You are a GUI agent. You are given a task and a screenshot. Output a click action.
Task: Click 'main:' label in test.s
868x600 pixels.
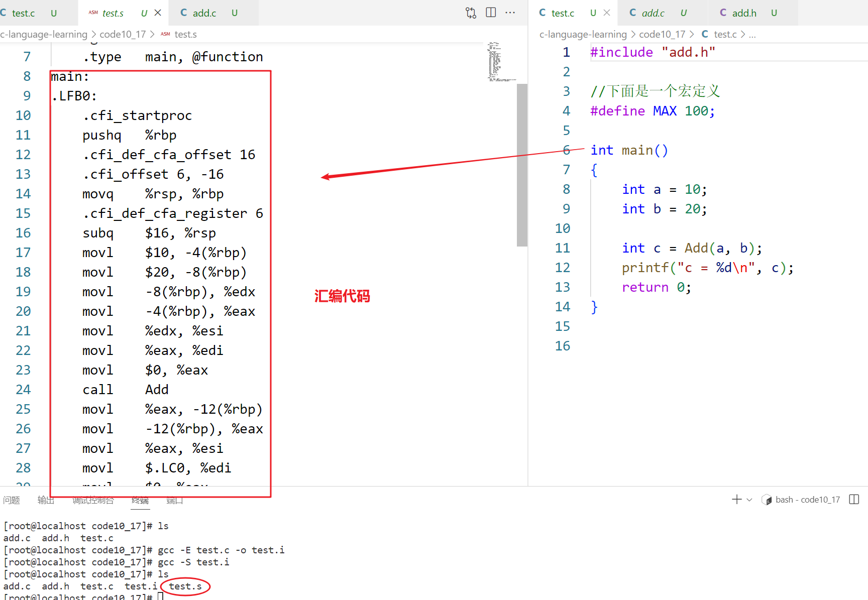[70, 76]
